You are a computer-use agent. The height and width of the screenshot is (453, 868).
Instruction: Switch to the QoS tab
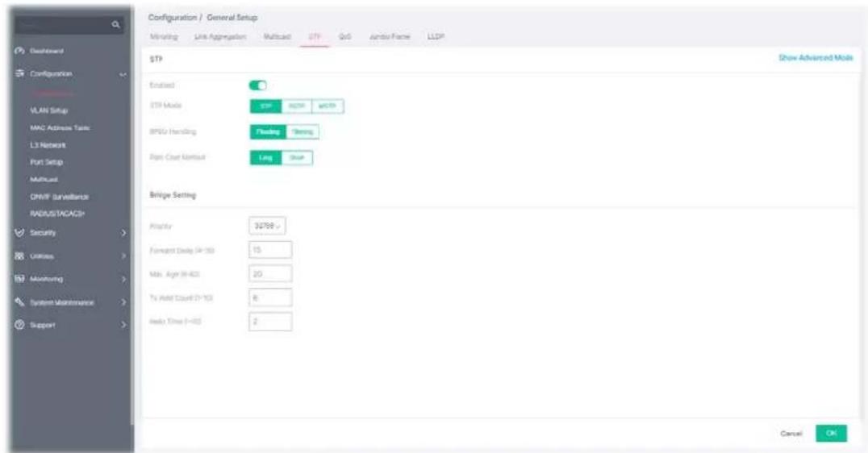coord(344,36)
